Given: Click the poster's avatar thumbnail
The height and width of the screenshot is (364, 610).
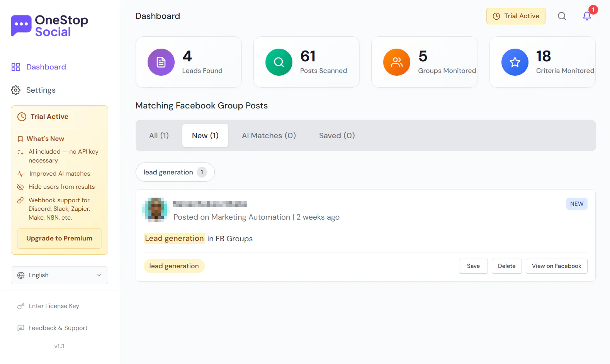Looking at the screenshot, I should point(156,210).
